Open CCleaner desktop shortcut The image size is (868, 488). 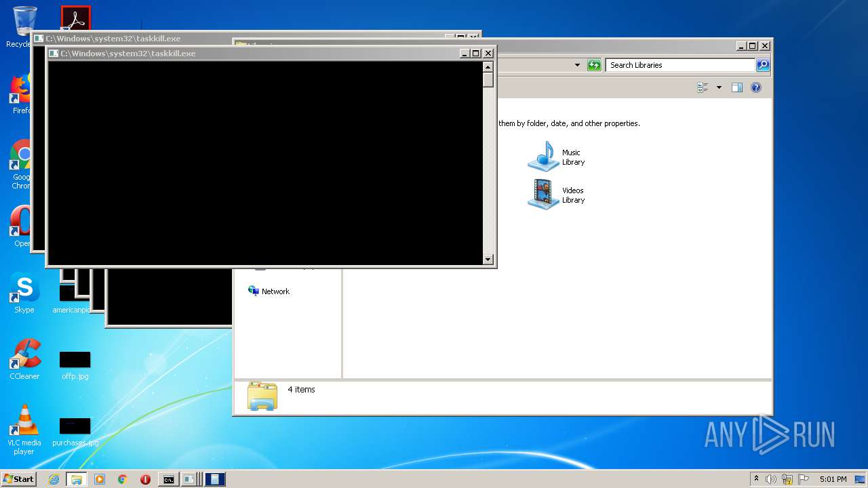point(24,360)
